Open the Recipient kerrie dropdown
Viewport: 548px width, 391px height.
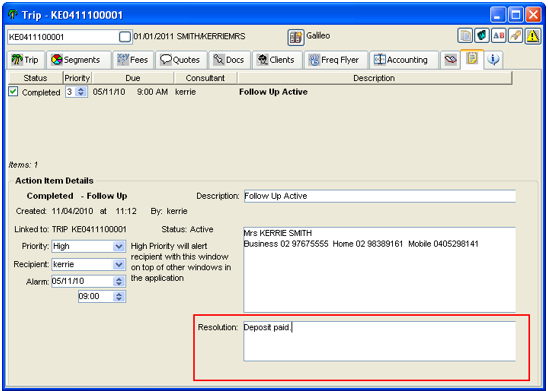coord(119,265)
